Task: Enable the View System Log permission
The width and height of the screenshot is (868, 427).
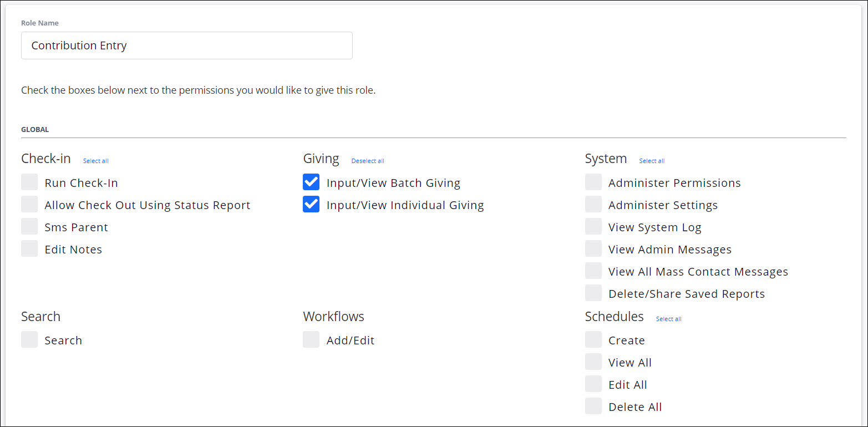Action: point(593,226)
